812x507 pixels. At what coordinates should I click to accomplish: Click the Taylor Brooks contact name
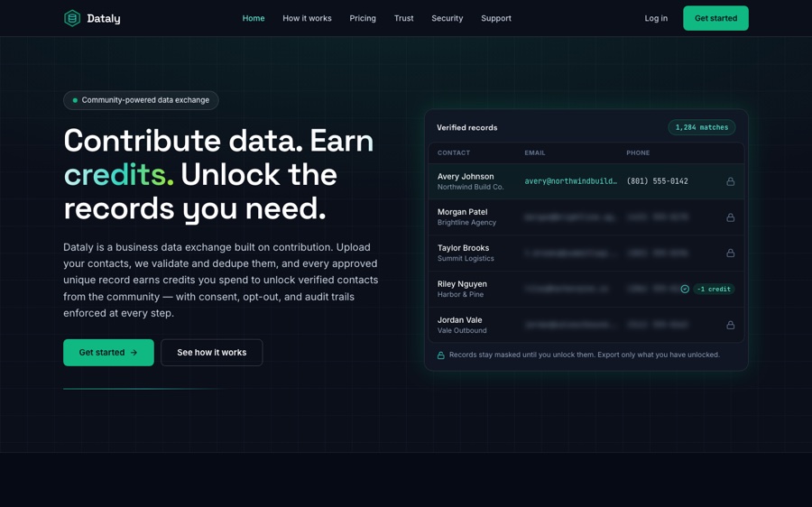(x=464, y=248)
